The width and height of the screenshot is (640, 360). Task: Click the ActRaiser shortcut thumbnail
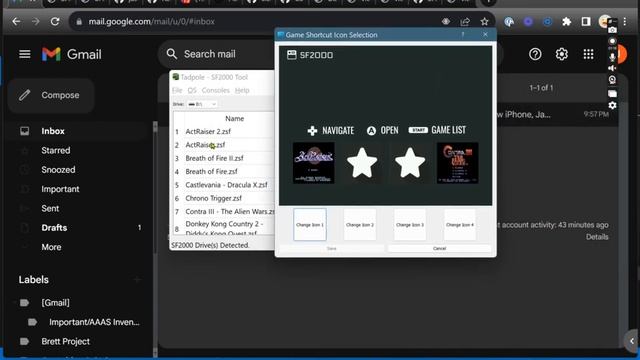[x=313, y=163]
